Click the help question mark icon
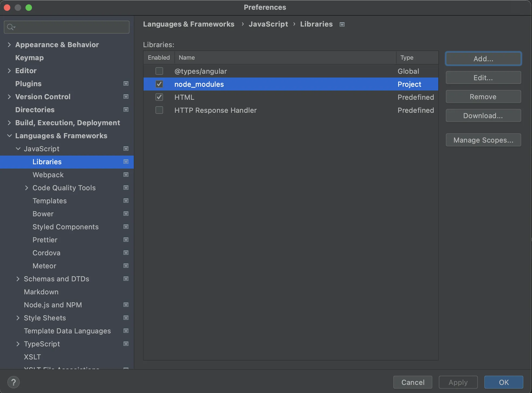 pos(13,382)
